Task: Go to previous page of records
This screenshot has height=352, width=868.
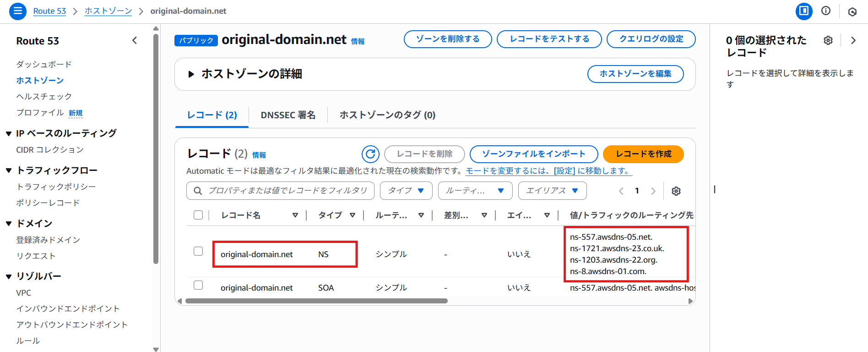Action: [621, 191]
